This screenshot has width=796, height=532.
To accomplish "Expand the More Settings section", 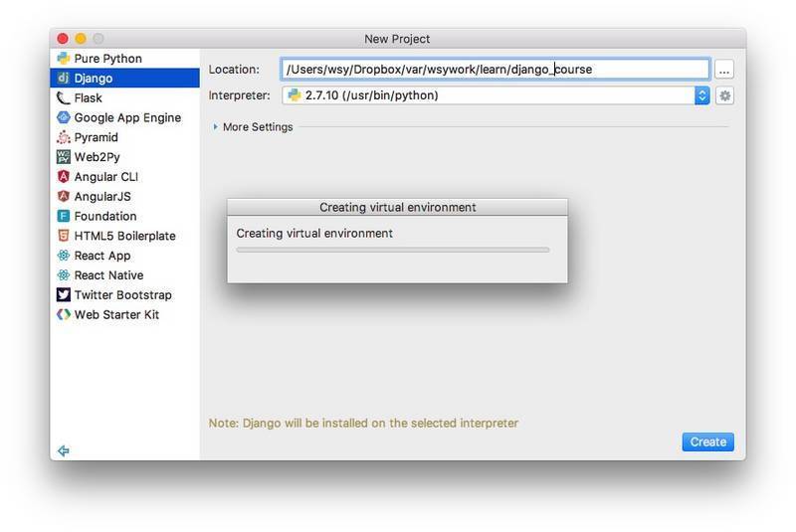I will pyautogui.click(x=215, y=127).
